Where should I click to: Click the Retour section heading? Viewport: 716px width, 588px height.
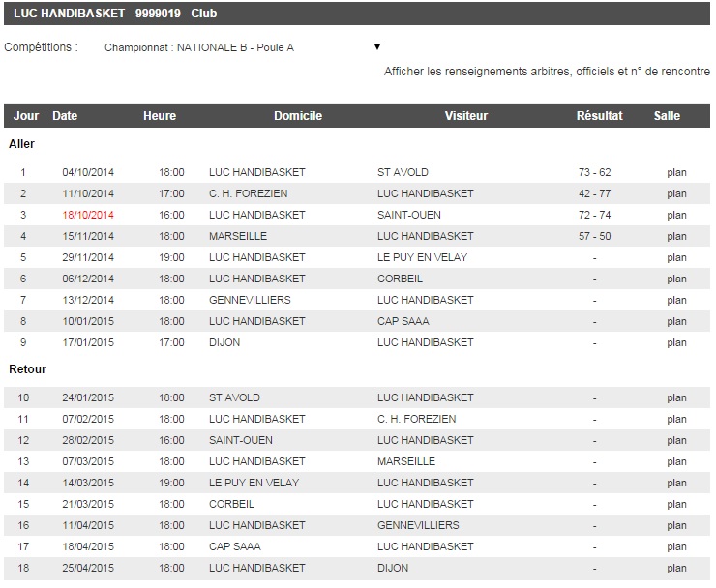click(27, 369)
